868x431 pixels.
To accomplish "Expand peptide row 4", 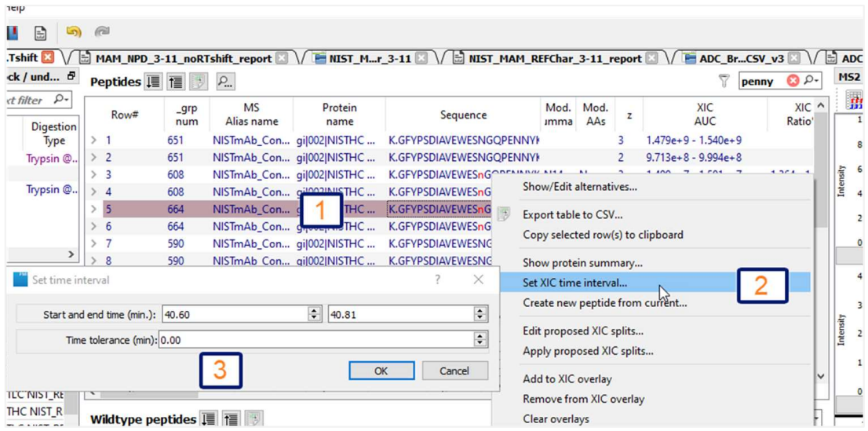I will click(94, 192).
